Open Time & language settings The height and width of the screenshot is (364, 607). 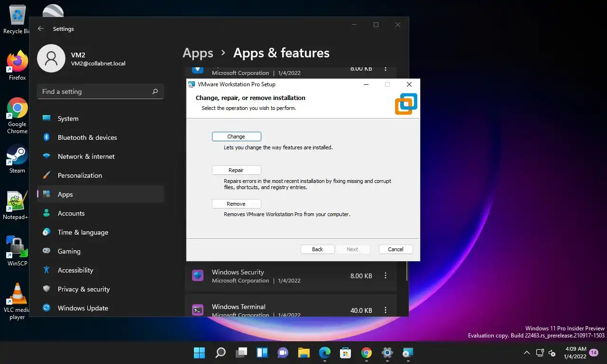(101, 232)
